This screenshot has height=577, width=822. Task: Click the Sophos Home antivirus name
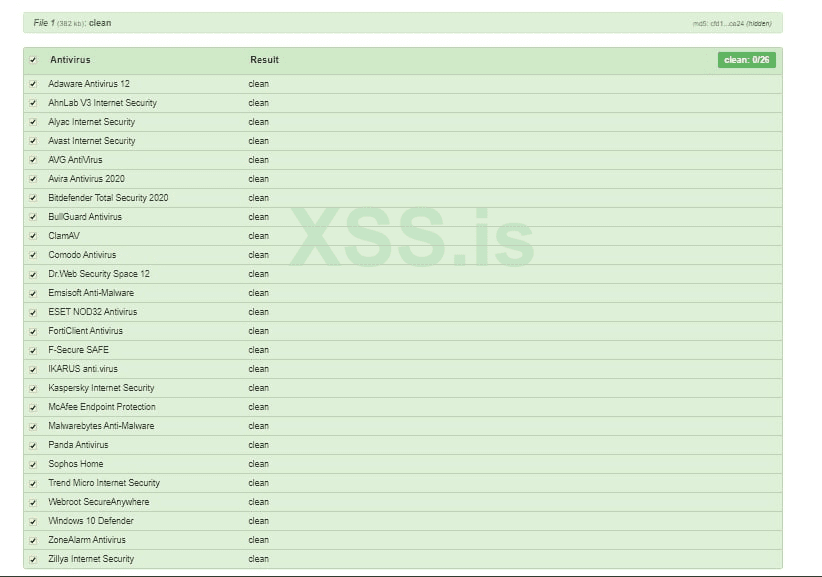76,464
